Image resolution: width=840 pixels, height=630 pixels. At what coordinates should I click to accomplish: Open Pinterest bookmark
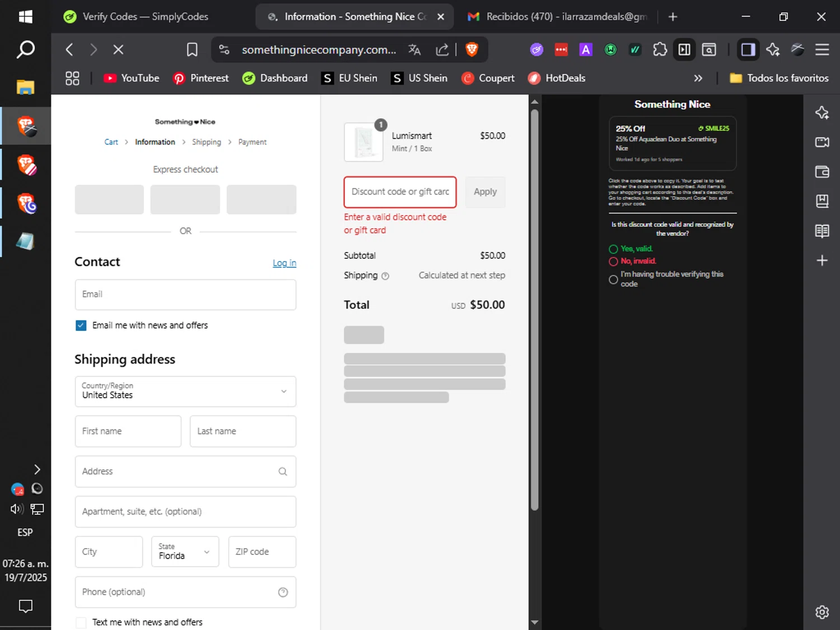(x=201, y=78)
